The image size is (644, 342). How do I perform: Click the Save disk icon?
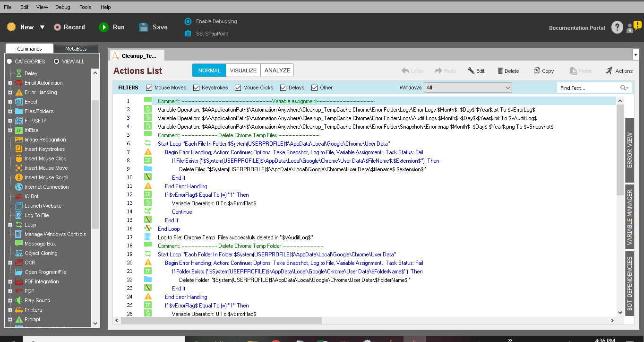pos(144,27)
